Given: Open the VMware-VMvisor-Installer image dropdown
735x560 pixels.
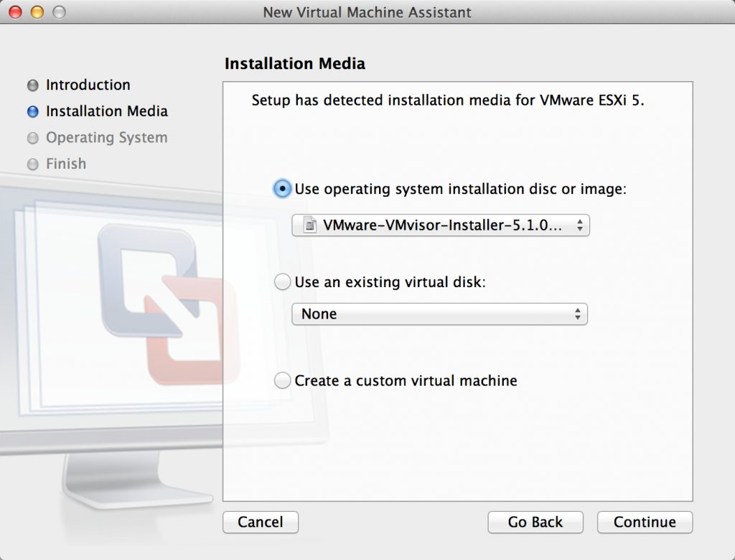Looking at the screenshot, I should pos(441,225).
